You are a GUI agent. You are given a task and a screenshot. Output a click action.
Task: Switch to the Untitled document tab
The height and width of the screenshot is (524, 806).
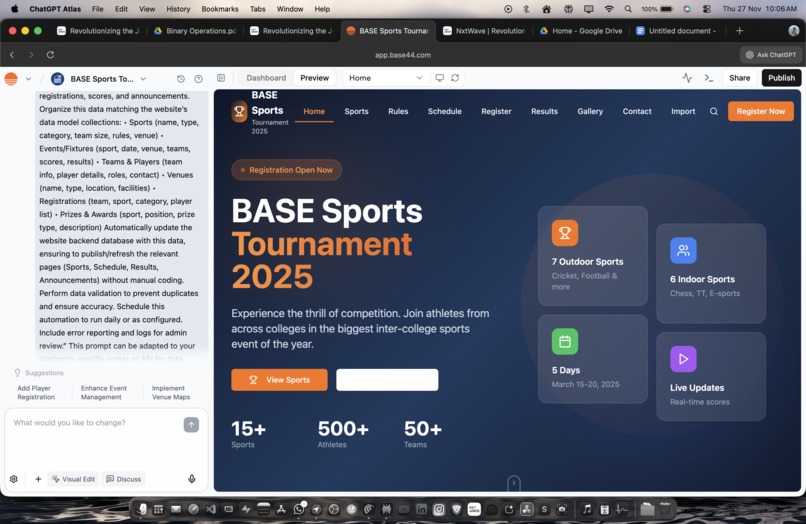click(676, 31)
